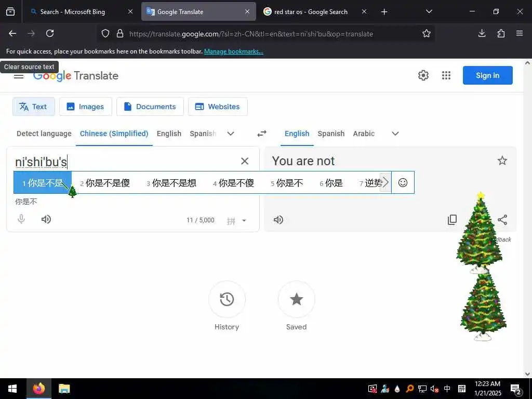Open Firefox application menu
The height and width of the screenshot is (399, 532).
pyautogui.click(x=520, y=33)
